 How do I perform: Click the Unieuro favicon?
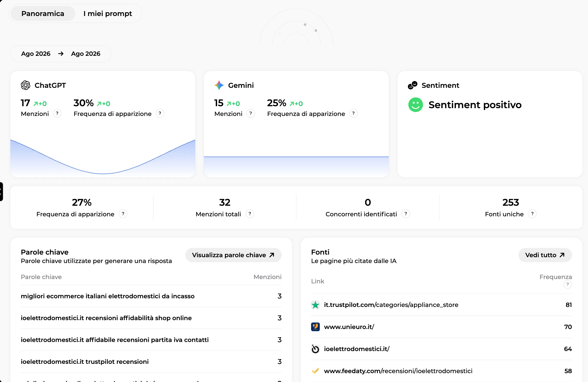point(315,327)
